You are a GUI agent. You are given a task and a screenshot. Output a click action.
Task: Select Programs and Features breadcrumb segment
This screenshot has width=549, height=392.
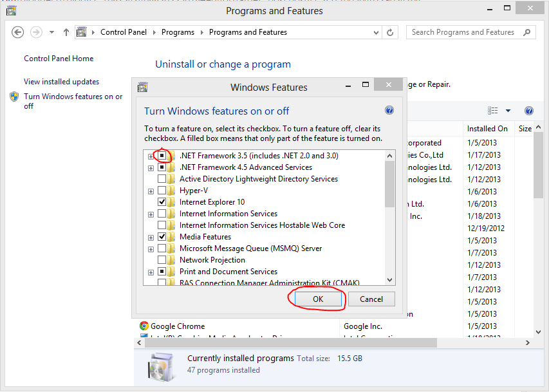tap(248, 32)
